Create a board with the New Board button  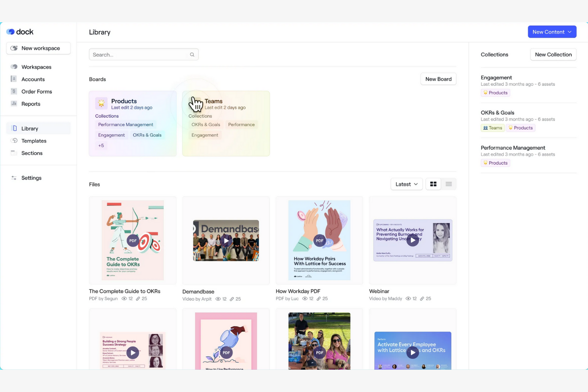(438, 79)
